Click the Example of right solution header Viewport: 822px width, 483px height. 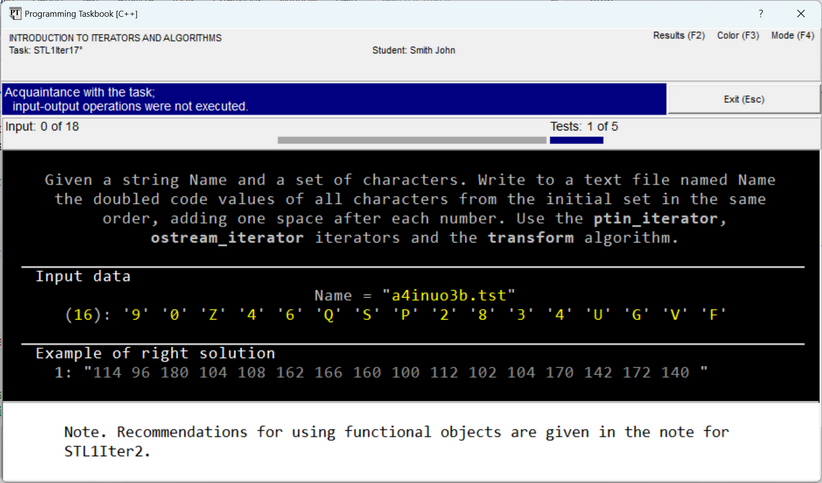pyautogui.click(x=155, y=353)
